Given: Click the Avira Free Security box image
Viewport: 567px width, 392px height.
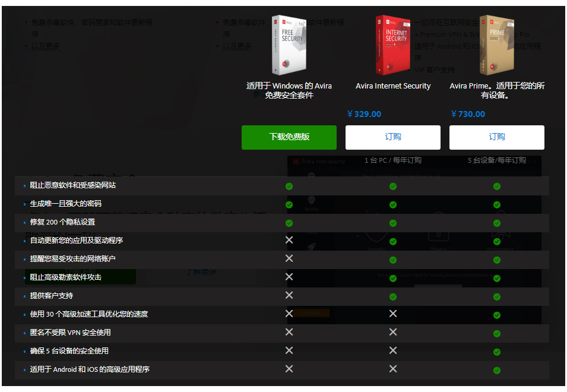Looking at the screenshot, I should (x=289, y=45).
